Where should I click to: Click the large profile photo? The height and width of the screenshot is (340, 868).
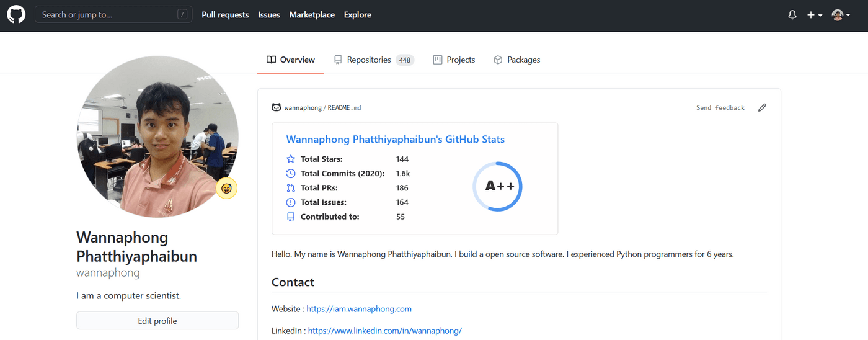157,136
